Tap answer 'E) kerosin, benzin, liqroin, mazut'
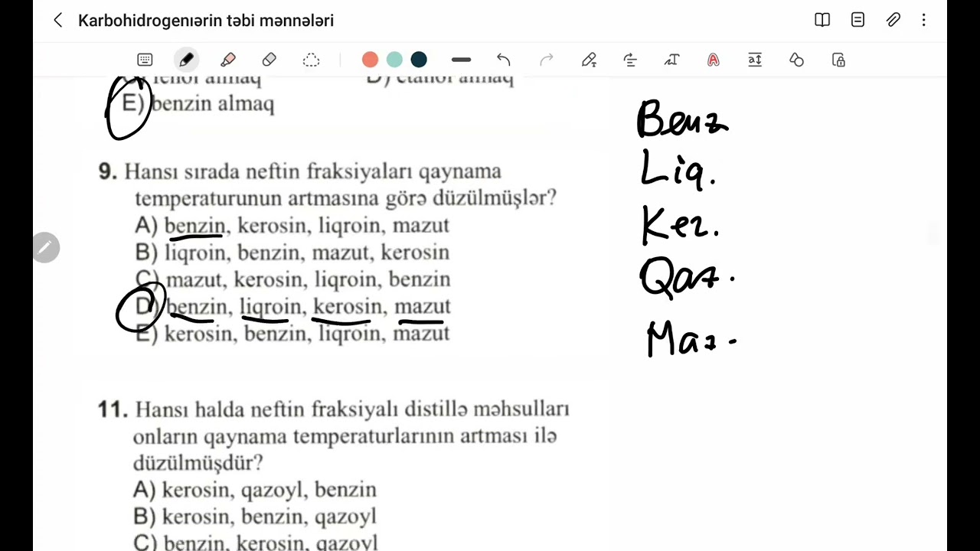This screenshot has height=551, width=980. click(292, 334)
